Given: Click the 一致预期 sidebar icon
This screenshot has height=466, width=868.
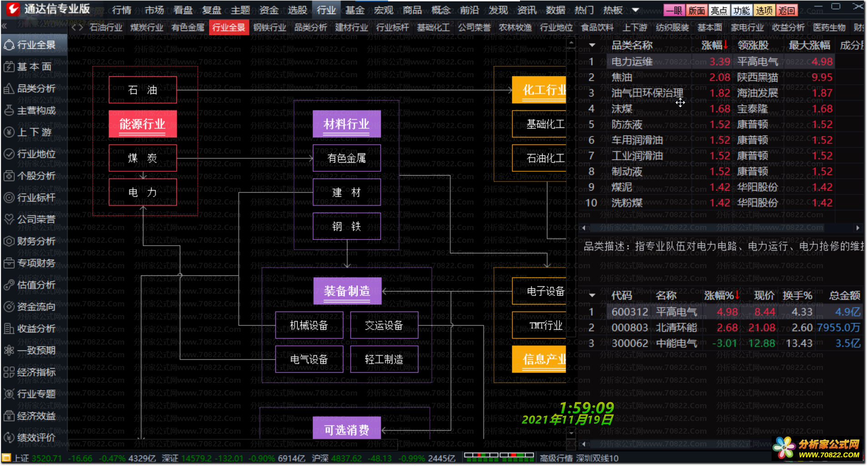Looking at the screenshot, I should coord(9,351).
